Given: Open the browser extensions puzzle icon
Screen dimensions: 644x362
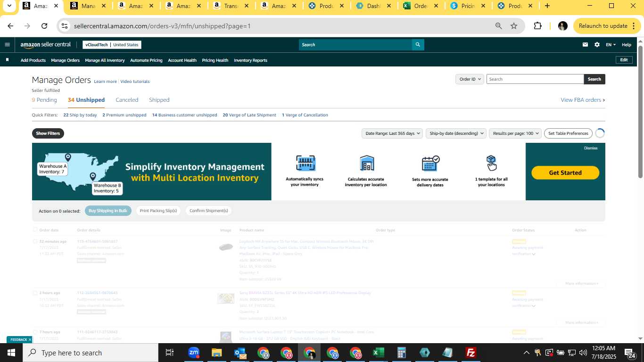Looking at the screenshot, I should (x=537, y=26).
